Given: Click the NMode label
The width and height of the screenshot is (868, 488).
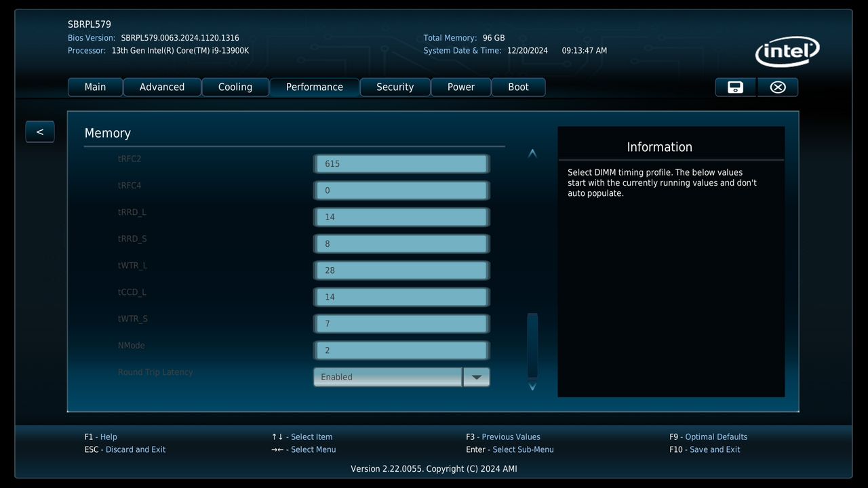Looking at the screenshot, I should [132, 346].
